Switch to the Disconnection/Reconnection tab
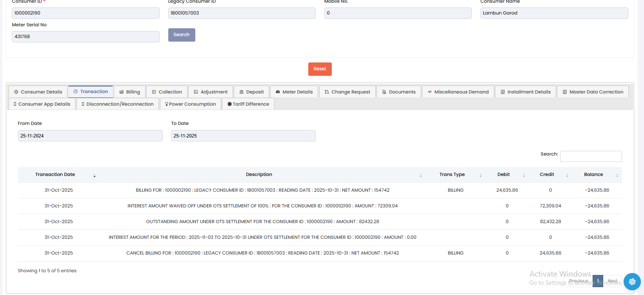This screenshot has width=644, height=295. [118, 104]
